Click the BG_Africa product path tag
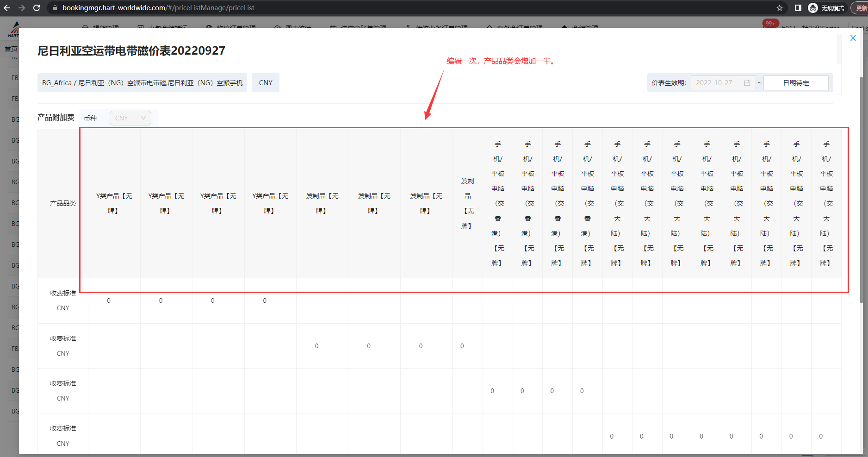Screen dimensions: 868x457 [x=142, y=83]
